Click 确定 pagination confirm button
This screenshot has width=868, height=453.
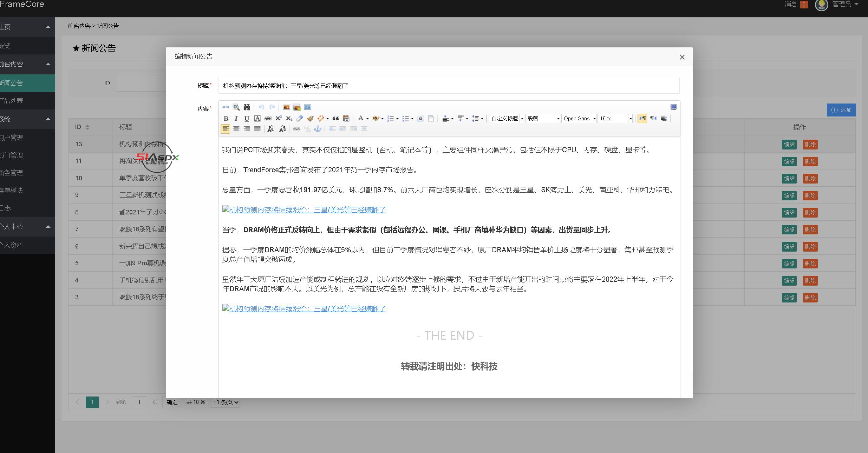point(172,402)
